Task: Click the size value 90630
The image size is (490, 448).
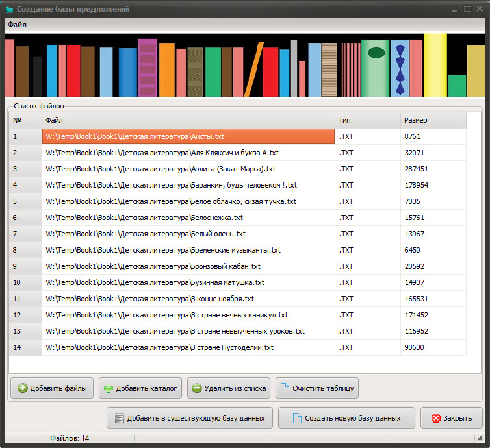Action: (415, 347)
